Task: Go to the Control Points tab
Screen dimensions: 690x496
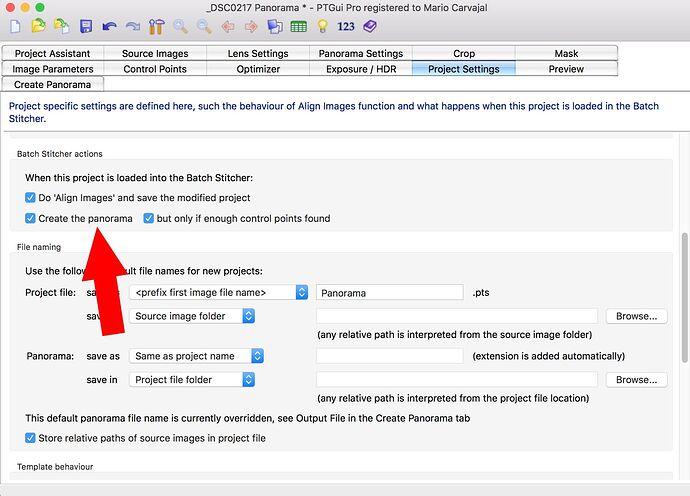Action: [x=155, y=69]
